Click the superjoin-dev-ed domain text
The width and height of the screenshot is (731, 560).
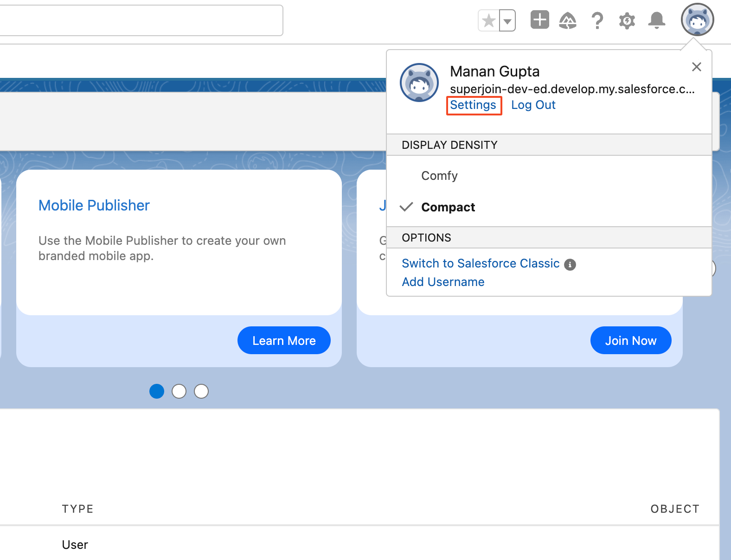coord(572,89)
